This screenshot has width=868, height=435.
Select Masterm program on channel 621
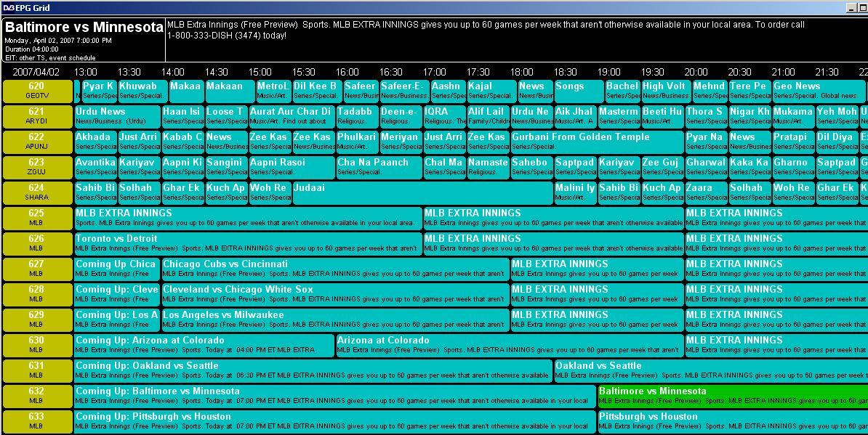click(619, 117)
